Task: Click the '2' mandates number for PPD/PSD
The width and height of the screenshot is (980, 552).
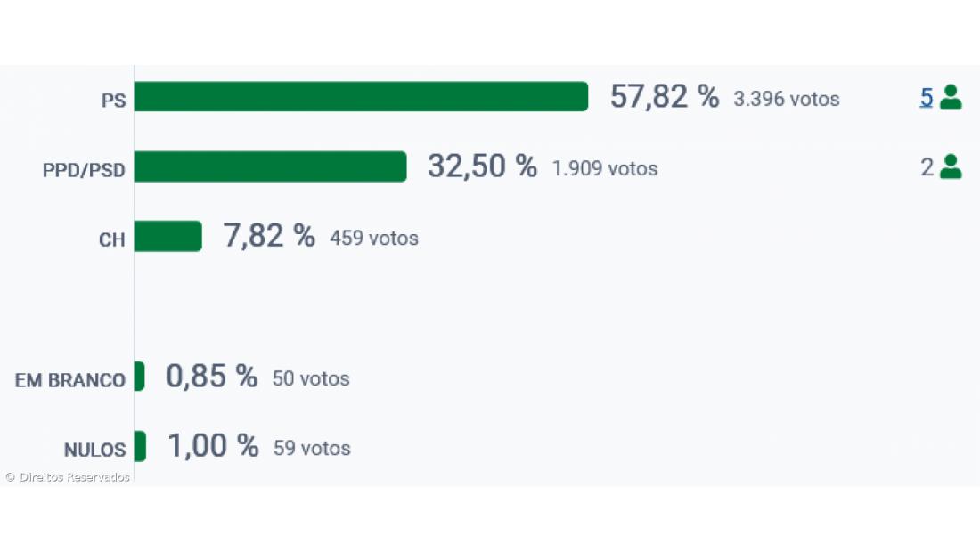Action: click(927, 167)
